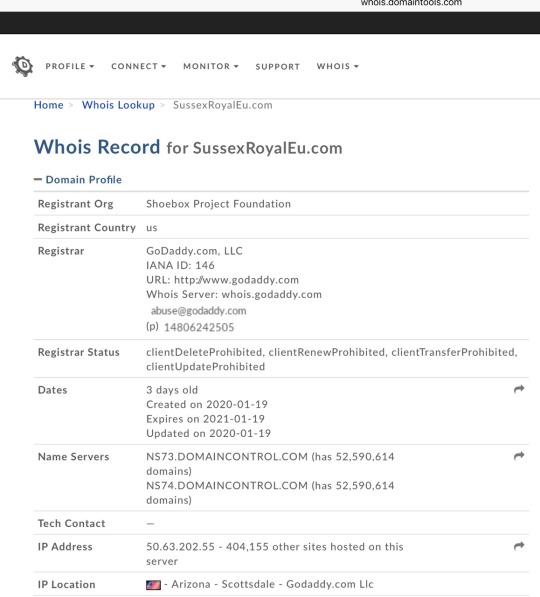The height and width of the screenshot is (597, 540).
Task: Open the CONNECT dropdown menu
Action: point(139,66)
